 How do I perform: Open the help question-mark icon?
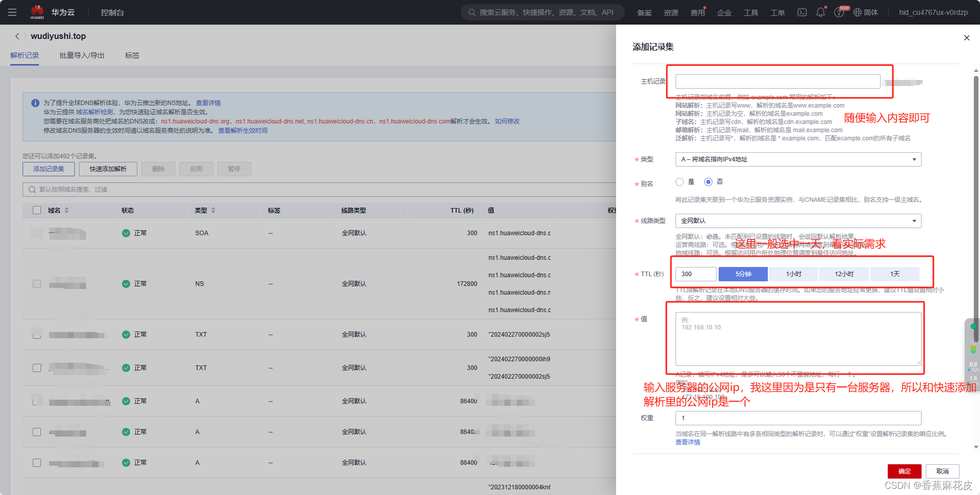tap(839, 13)
